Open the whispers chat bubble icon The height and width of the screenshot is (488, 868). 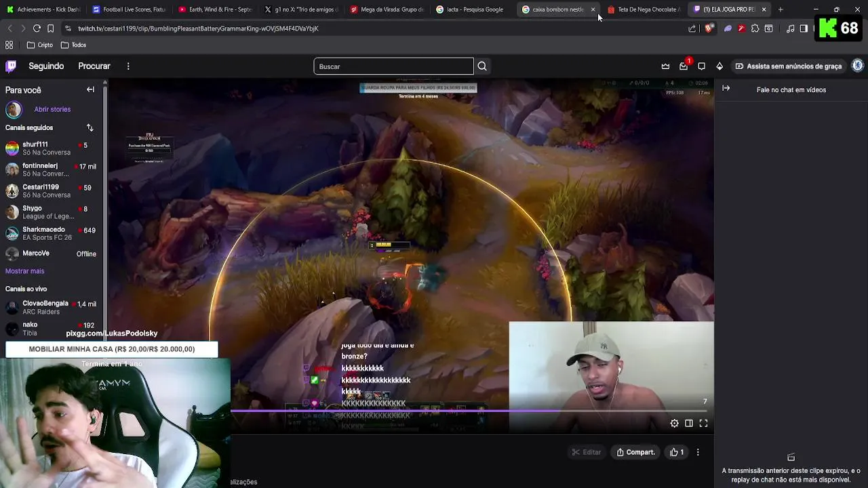tap(702, 66)
